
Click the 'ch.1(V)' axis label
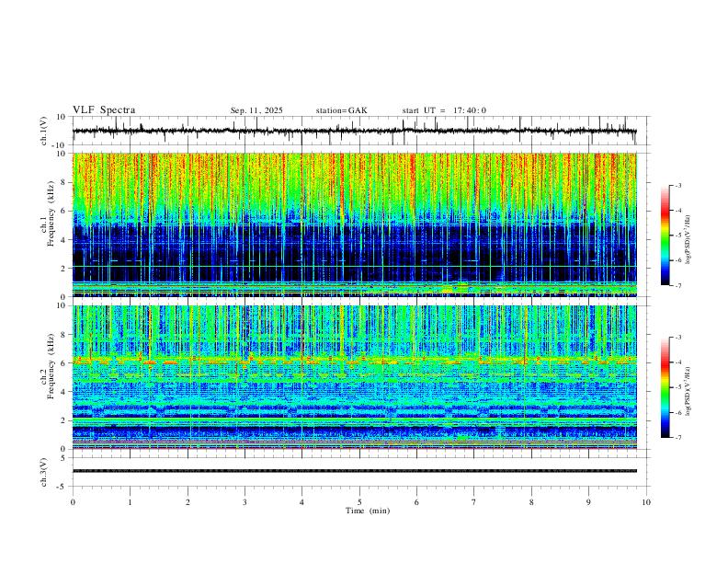click(x=44, y=131)
